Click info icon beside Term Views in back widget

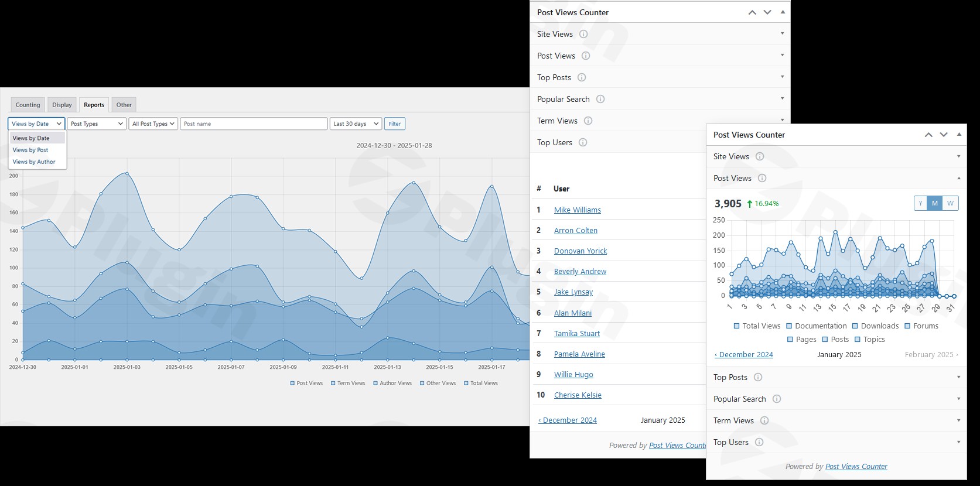[x=588, y=121]
